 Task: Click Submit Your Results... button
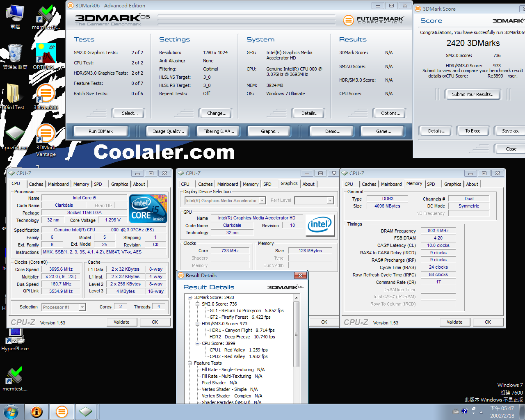pos(473,94)
